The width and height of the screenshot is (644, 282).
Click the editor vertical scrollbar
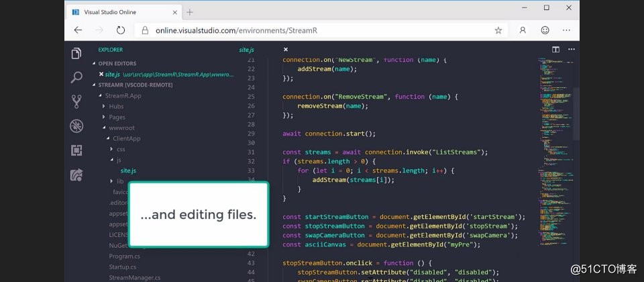576,113
